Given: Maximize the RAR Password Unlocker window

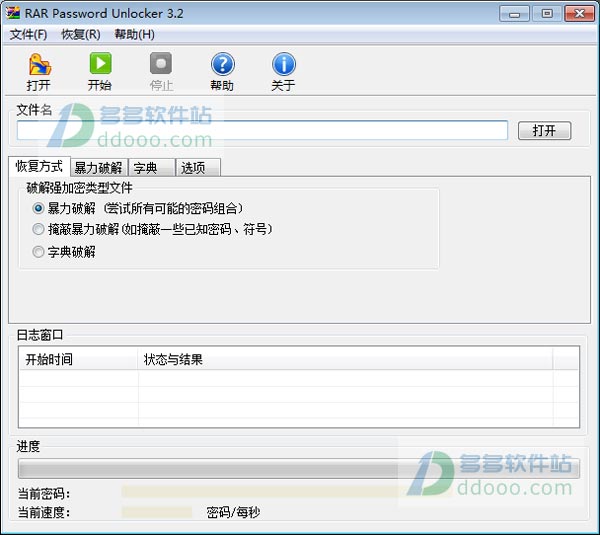Looking at the screenshot, I should [547, 14].
